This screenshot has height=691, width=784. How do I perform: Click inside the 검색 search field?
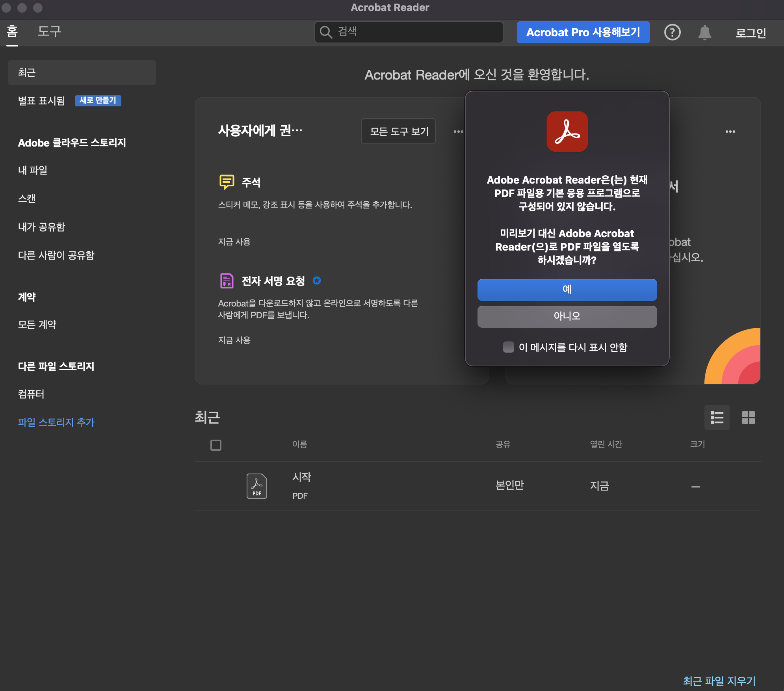tap(394, 32)
